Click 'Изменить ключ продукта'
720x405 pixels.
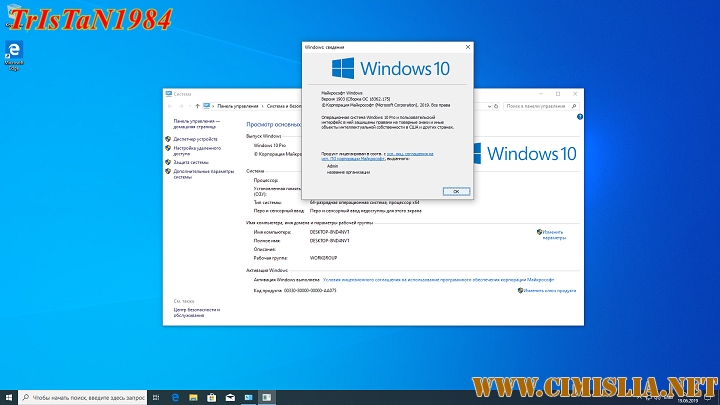550,291
